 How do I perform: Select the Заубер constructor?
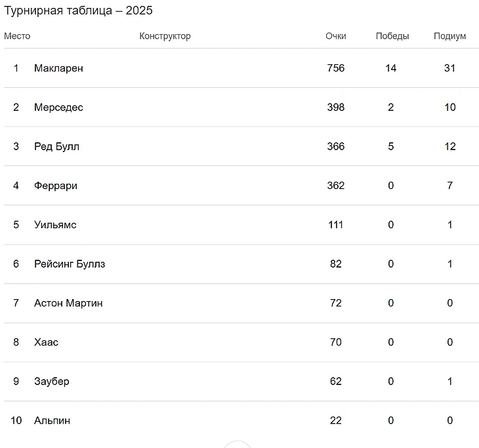tap(51, 382)
